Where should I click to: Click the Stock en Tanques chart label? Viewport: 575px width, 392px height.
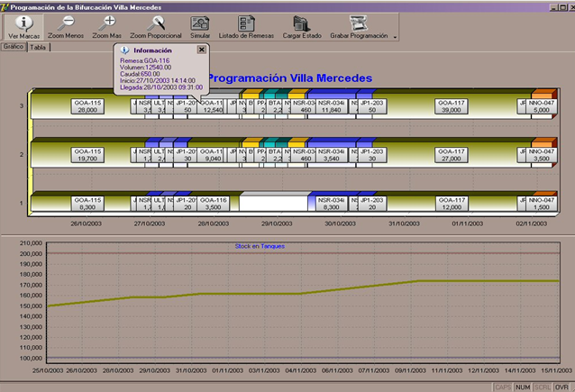tap(260, 246)
